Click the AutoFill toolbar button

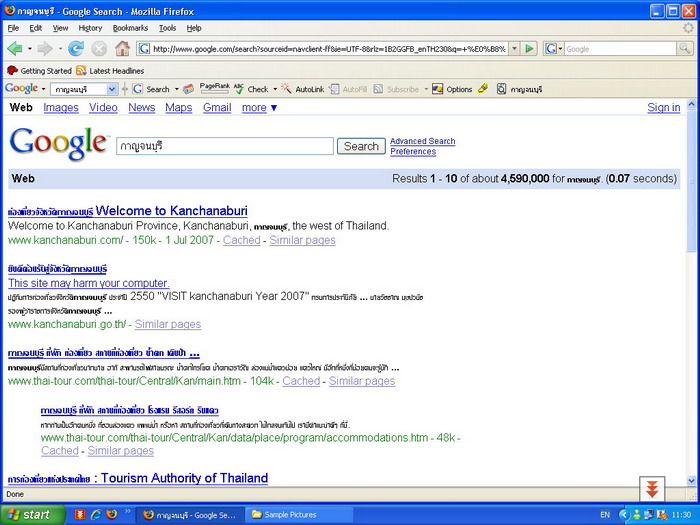point(348,89)
